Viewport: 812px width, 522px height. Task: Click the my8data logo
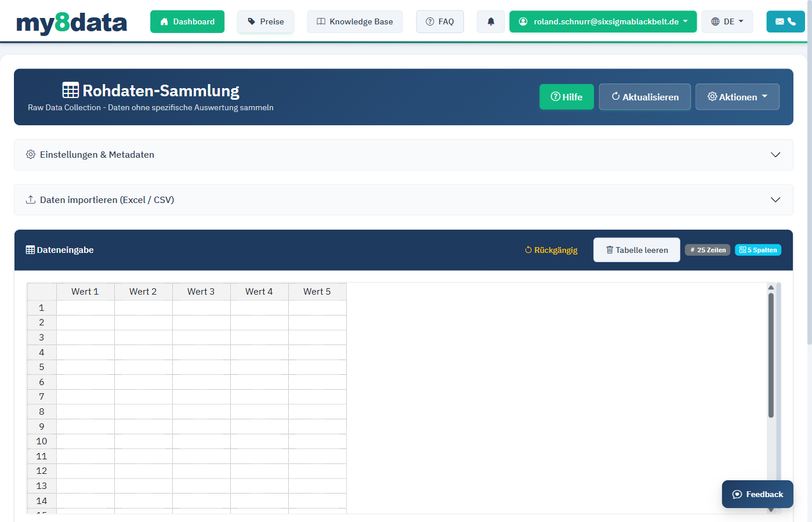pos(71,22)
